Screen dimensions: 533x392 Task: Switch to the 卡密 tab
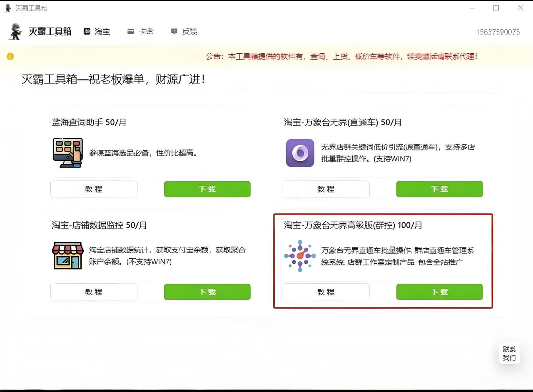[141, 32]
